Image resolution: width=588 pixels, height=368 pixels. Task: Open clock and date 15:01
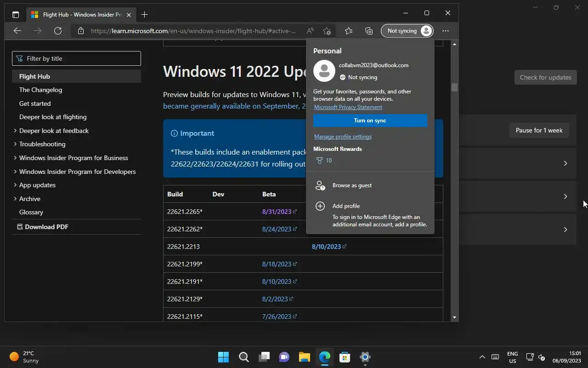click(x=567, y=357)
